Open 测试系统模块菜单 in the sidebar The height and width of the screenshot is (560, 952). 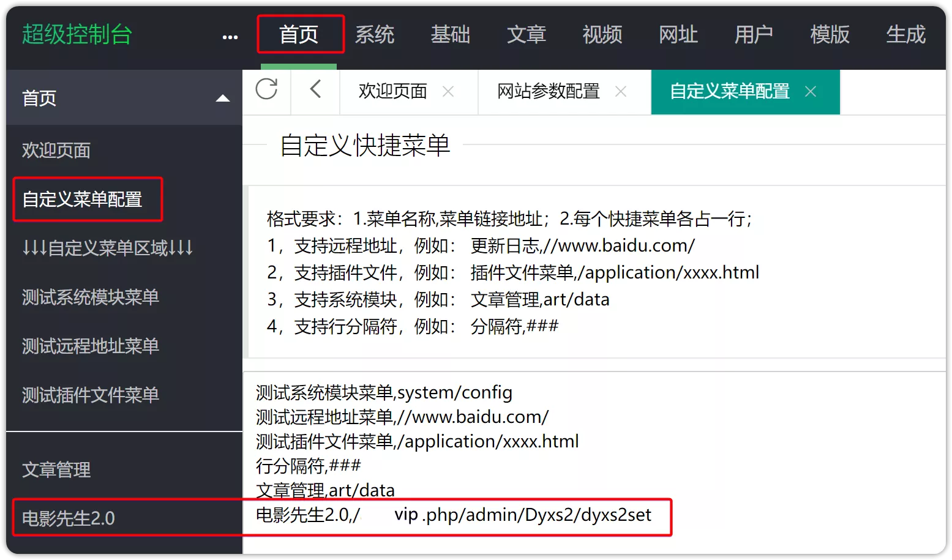91,297
